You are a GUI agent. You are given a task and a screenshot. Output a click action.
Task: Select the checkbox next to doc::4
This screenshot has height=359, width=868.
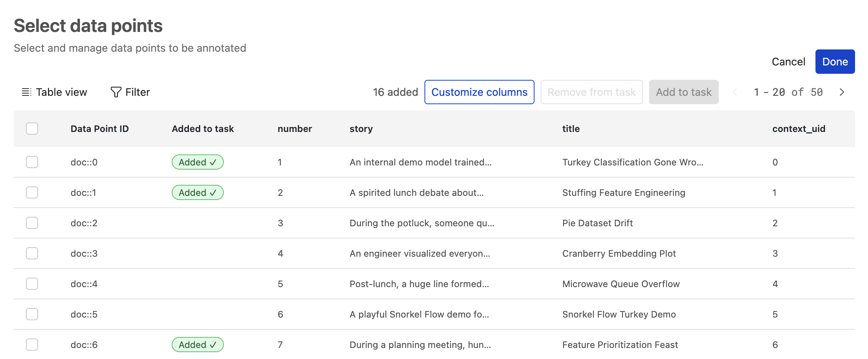(32, 284)
